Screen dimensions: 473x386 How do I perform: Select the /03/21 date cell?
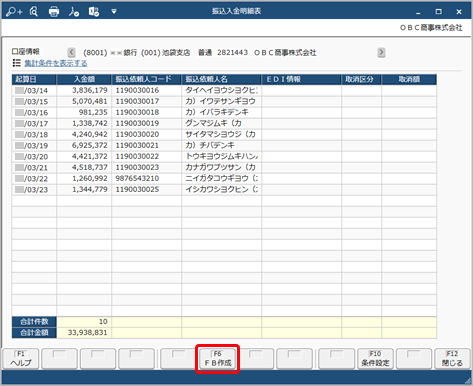click(34, 167)
